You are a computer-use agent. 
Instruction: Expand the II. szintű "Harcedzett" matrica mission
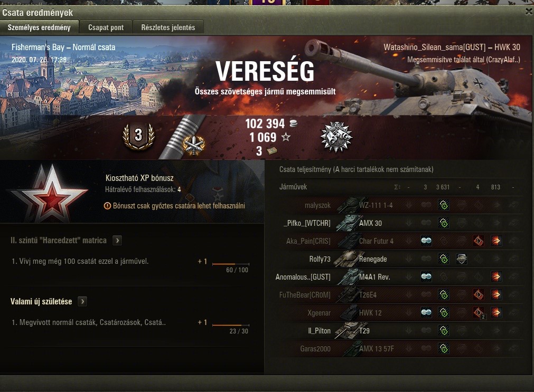117,240
